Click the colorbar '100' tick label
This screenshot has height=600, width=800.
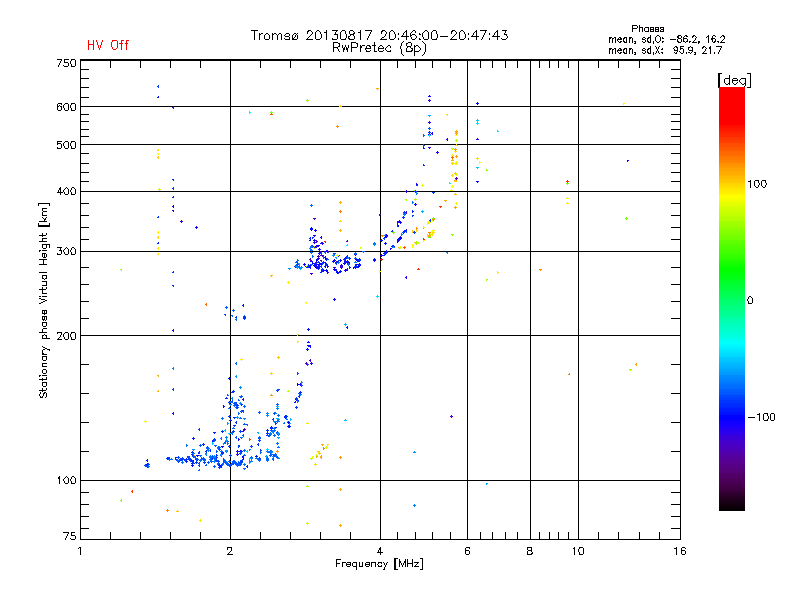pos(757,184)
